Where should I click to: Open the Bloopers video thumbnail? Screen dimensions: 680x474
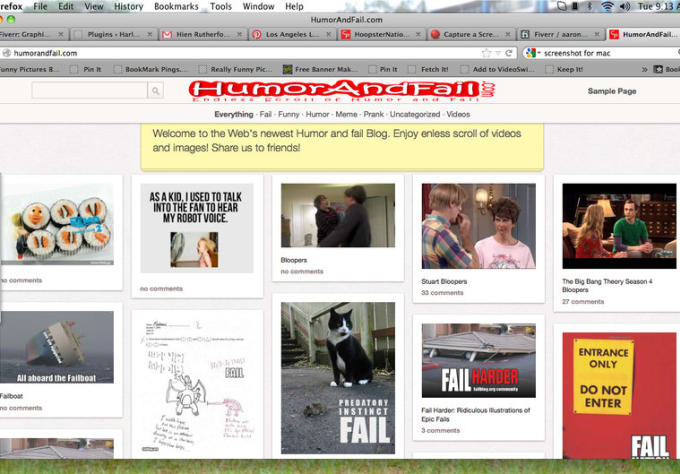[x=338, y=216]
